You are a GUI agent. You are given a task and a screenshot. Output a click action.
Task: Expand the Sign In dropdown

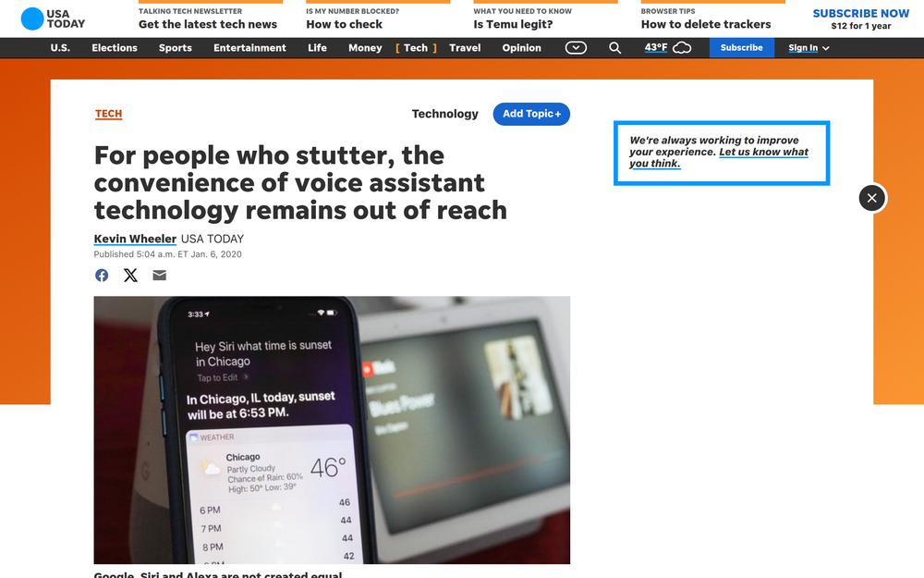(808, 48)
